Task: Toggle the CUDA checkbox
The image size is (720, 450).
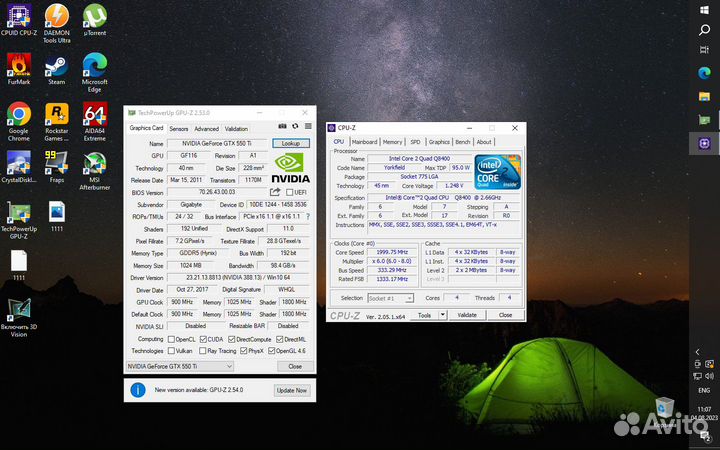Action: pos(203,339)
